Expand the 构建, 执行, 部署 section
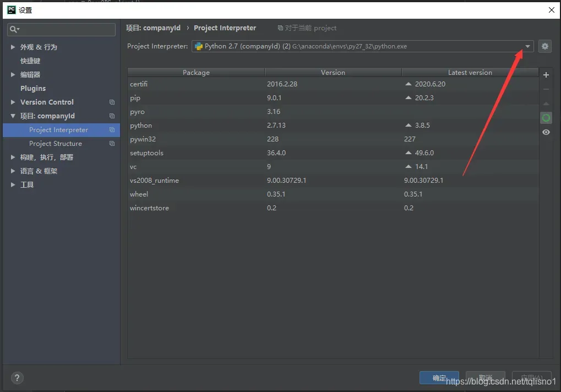This screenshot has width=561, height=392. point(13,157)
